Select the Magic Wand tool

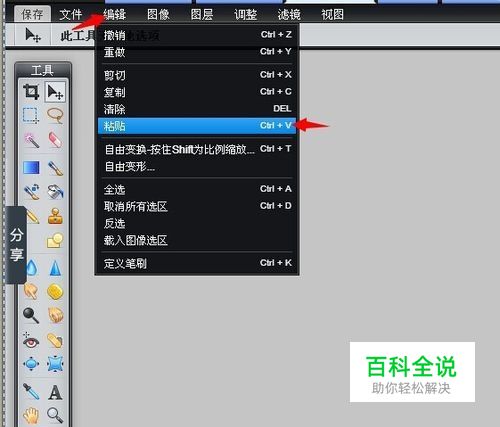pyautogui.click(x=31, y=139)
